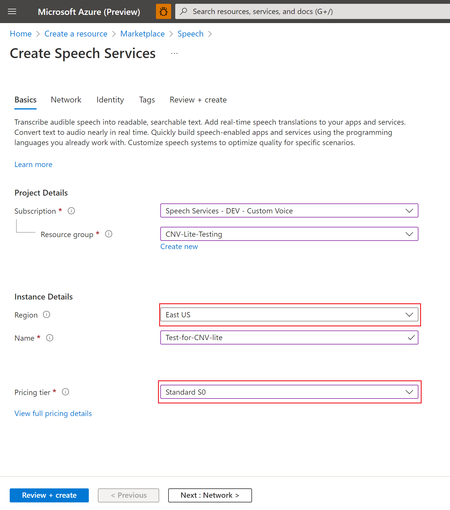The height and width of the screenshot is (510, 450).
Task: Expand the Resource group dropdown CNV-Lite-Testing
Action: tap(289, 234)
